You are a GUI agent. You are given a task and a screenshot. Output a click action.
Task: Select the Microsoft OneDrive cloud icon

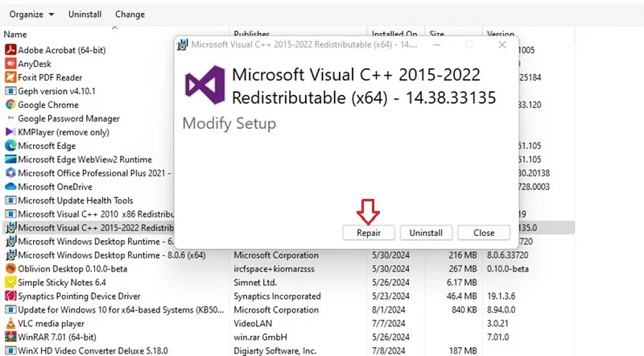[10, 186]
